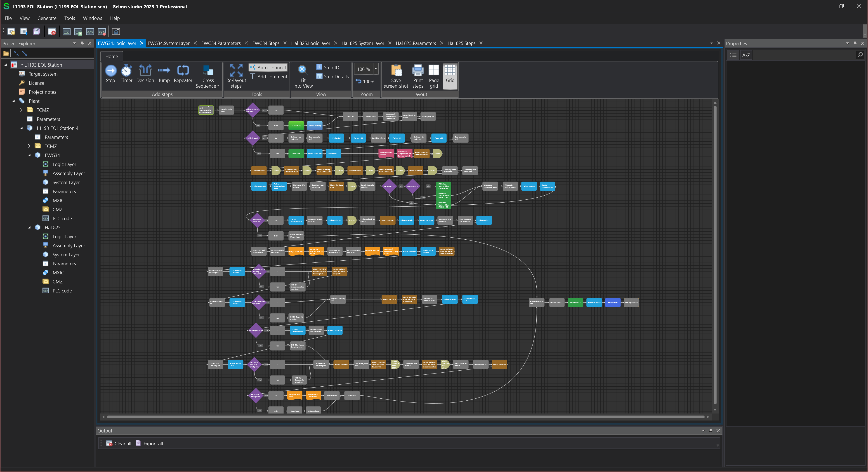This screenshot has height=472, width=868.
Task: Click Export all in Output
Action: coord(149,443)
